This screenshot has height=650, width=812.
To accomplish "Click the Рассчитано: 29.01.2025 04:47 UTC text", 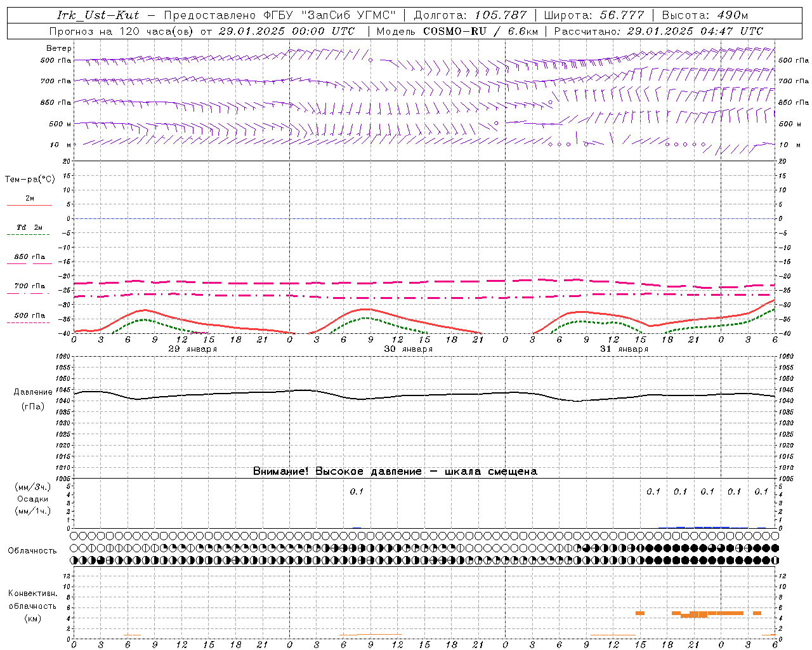I will click(x=658, y=31).
